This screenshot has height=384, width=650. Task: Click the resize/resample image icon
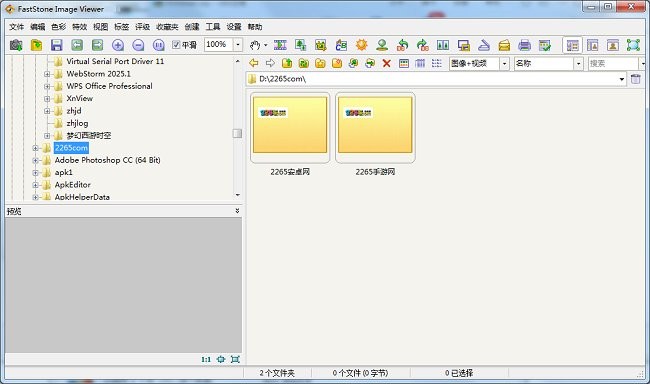(x=300, y=45)
